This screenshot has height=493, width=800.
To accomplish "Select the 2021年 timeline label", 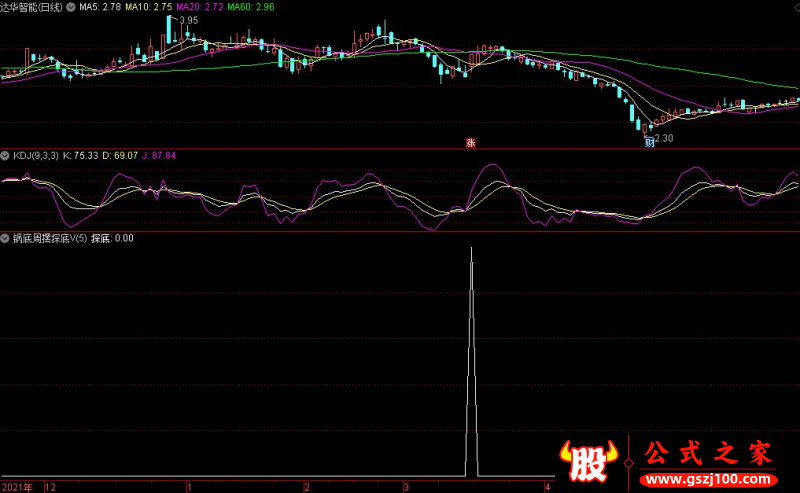I will pos(17,487).
